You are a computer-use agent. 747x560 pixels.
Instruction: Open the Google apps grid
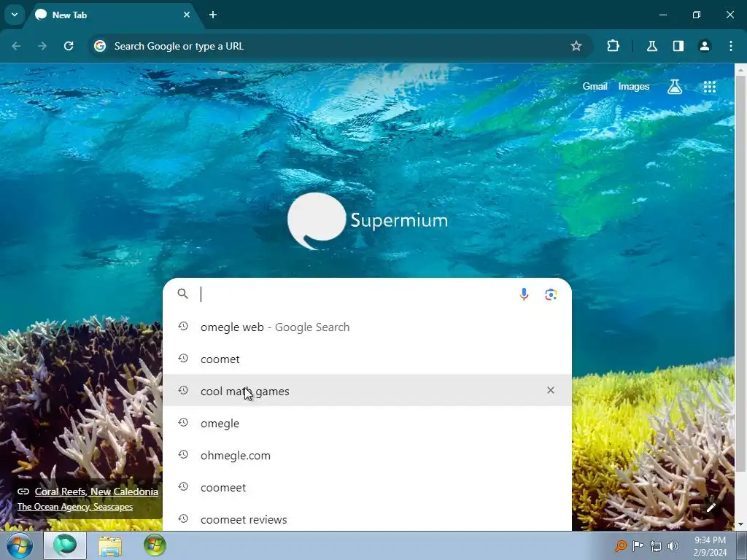pos(709,87)
